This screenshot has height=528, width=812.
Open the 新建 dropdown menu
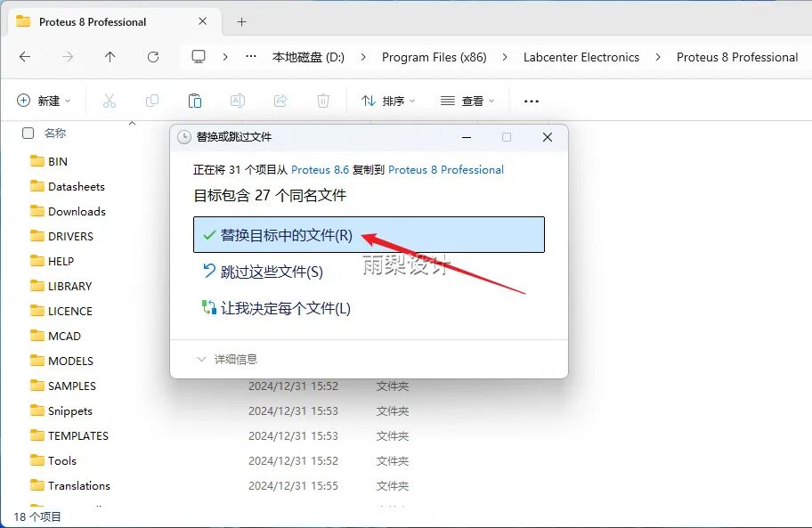[44, 101]
